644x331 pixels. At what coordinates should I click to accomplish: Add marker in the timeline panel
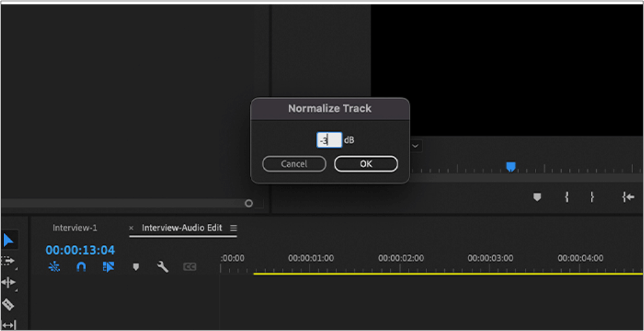[136, 267]
